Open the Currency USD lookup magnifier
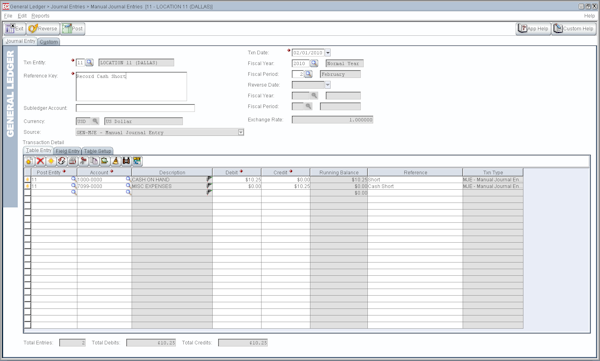 (x=95, y=121)
